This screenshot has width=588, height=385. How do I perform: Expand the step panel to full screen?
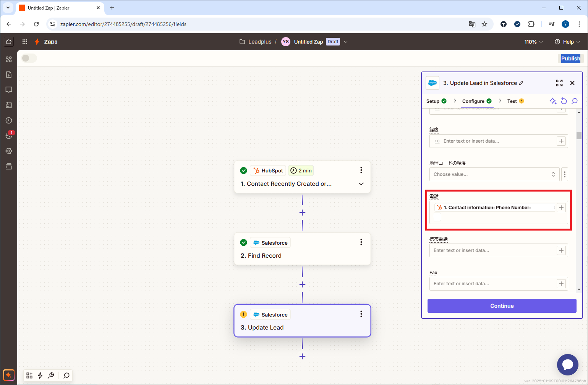(559, 83)
